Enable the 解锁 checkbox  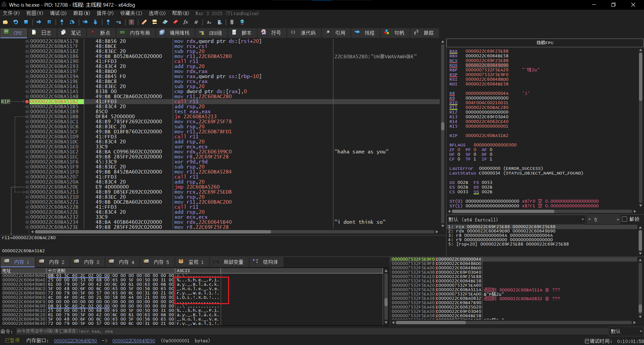[x=624, y=219]
